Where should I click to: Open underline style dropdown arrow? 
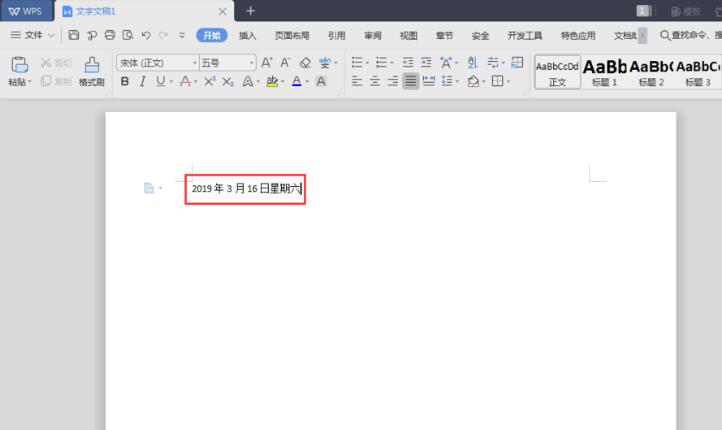[171, 82]
